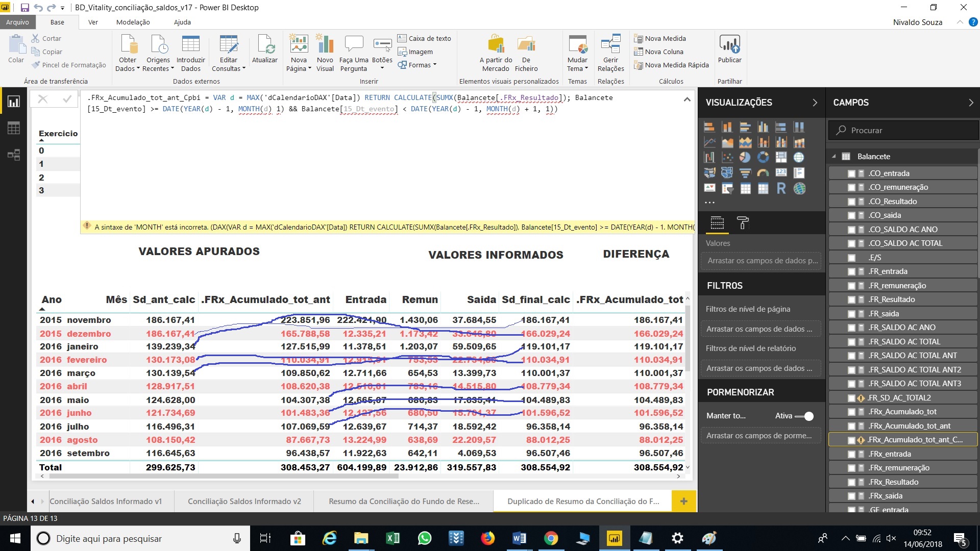The image size is (980, 551).
Task: Cancel the formula with the X icon
Action: 43,99
